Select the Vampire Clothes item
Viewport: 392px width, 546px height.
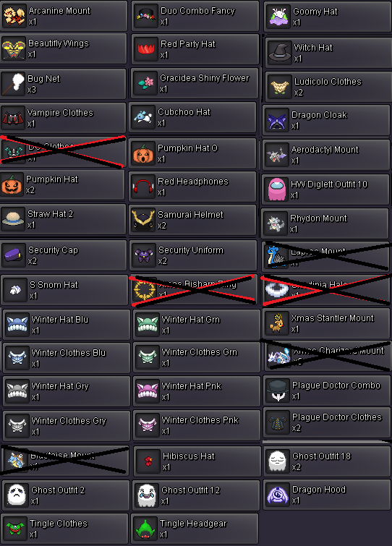(63, 118)
